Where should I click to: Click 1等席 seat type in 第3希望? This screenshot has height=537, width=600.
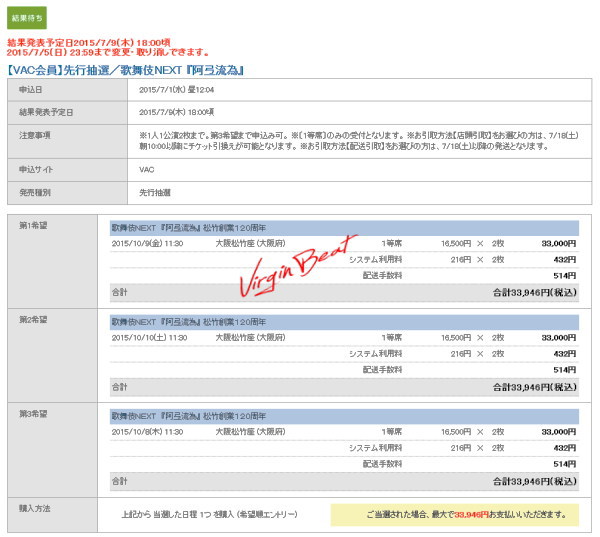click(x=391, y=432)
